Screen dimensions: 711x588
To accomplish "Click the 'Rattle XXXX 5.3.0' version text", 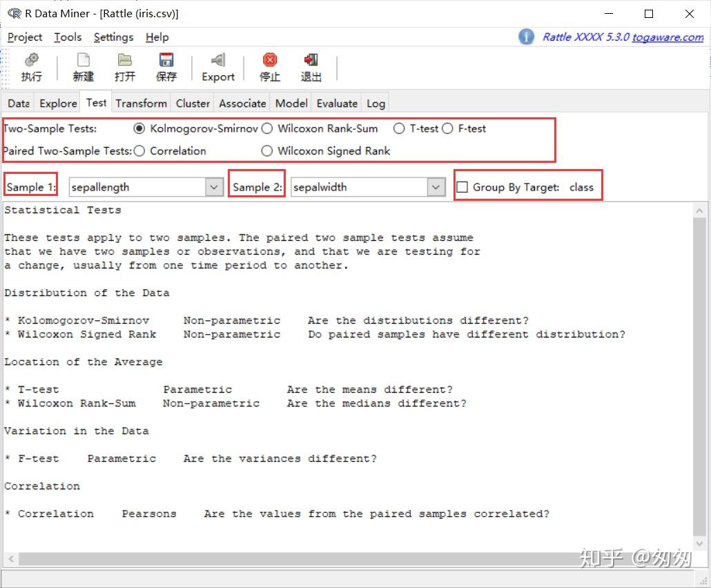I will [586, 37].
